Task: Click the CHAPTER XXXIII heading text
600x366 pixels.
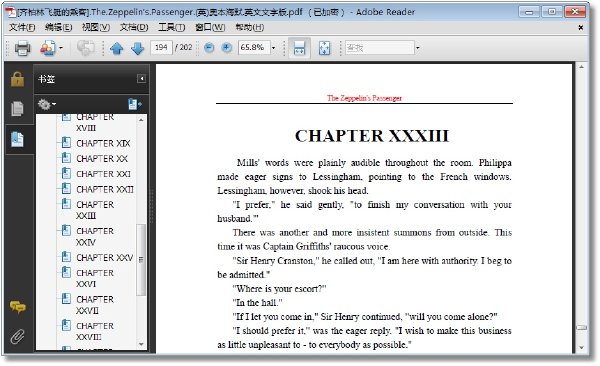Action: (x=372, y=136)
